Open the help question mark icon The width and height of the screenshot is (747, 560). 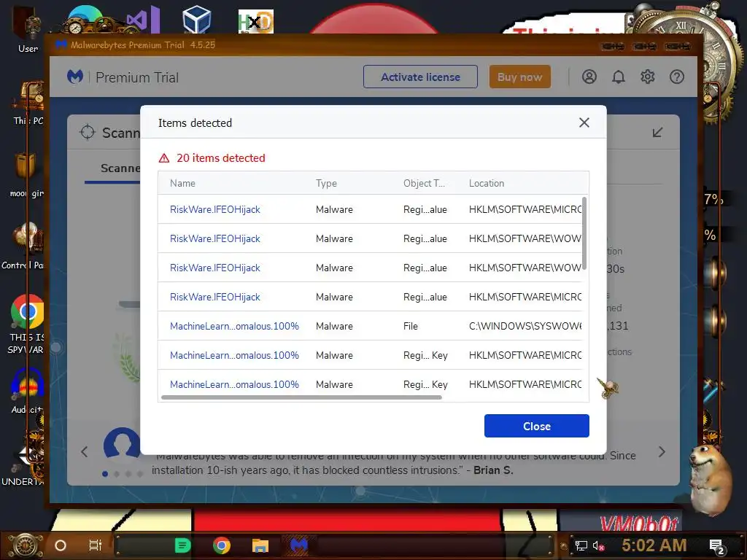pyautogui.click(x=676, y=77)
